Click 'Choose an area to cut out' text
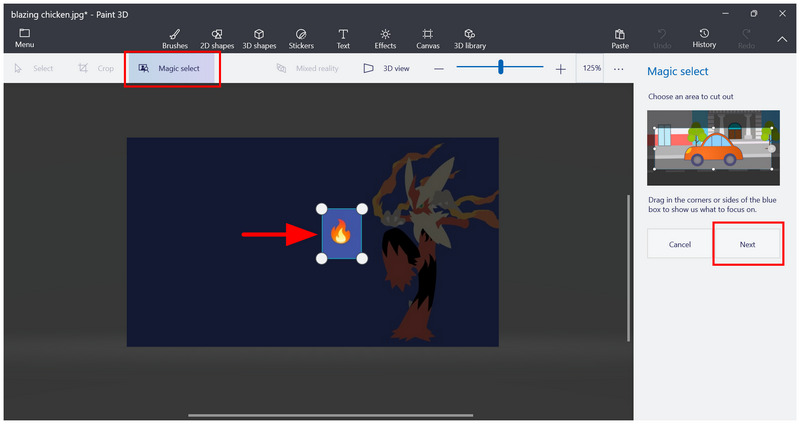800x424 pixels. pos(691,96)
